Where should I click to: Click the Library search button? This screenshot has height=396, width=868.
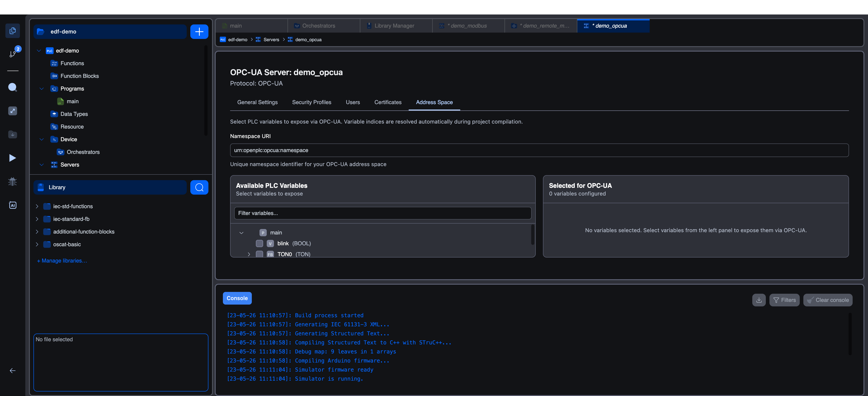tap(199, 187)
